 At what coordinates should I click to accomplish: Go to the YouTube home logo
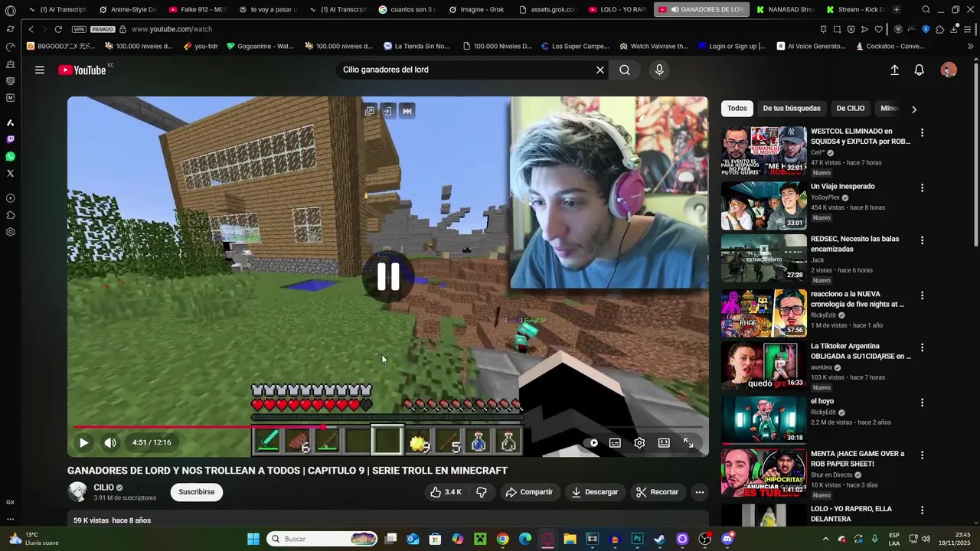point(82,70)
